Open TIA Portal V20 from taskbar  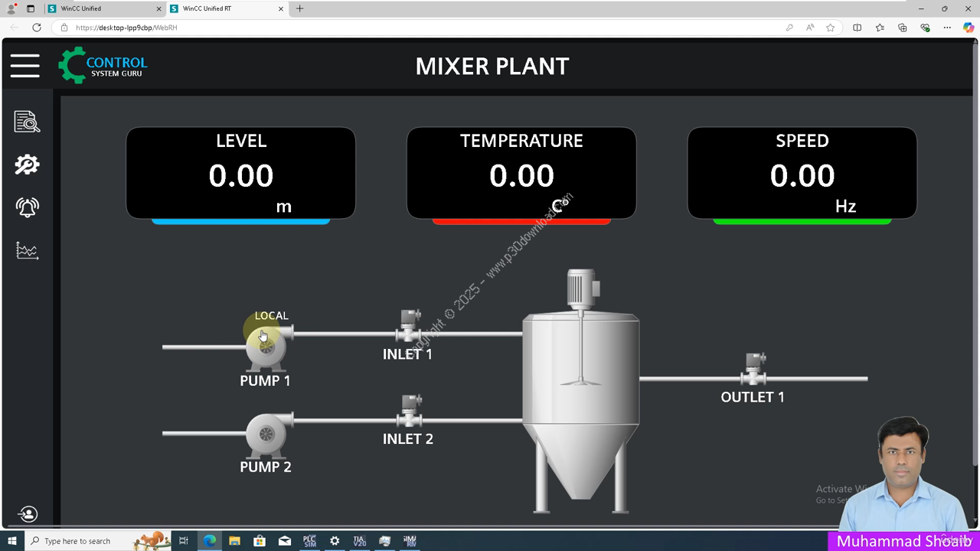coord(359,541)
